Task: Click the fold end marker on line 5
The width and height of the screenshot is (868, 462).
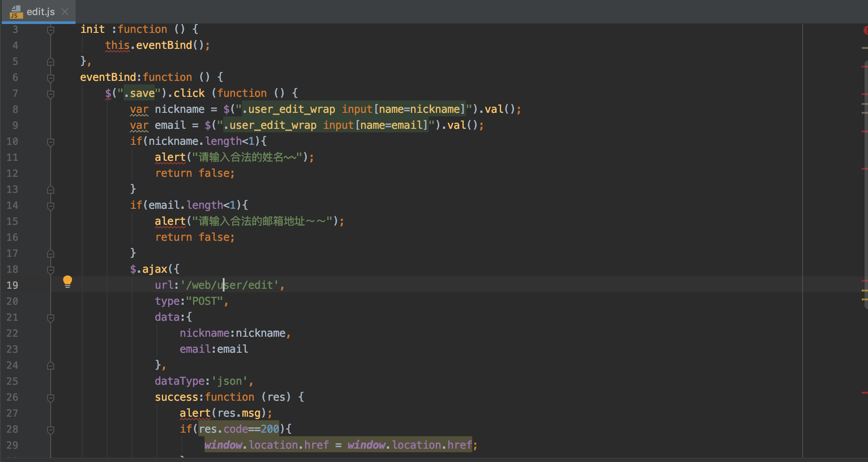Action: tap(51, 61)
